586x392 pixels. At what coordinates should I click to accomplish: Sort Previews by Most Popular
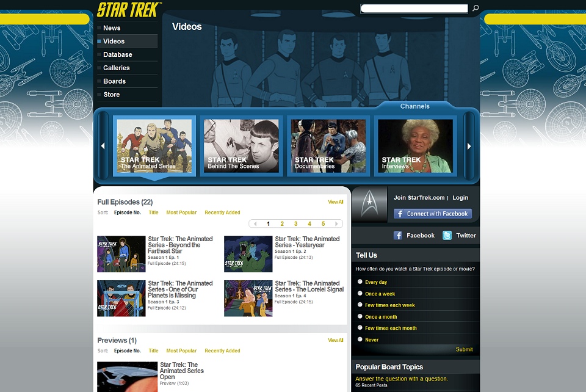click(181, 351)
